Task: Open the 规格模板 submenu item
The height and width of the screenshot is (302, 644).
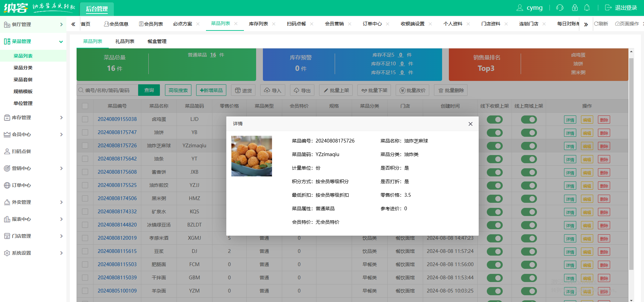Action: coord(23,91)
